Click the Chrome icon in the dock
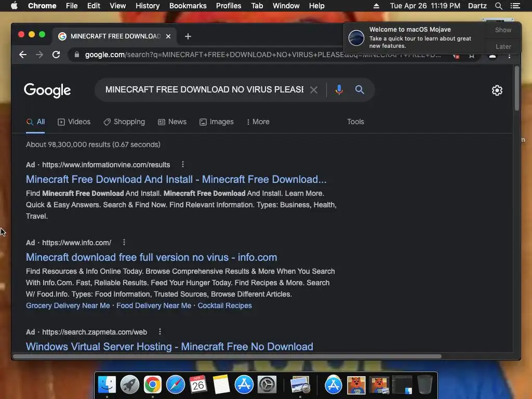The image size is (532, 399). 152,385
